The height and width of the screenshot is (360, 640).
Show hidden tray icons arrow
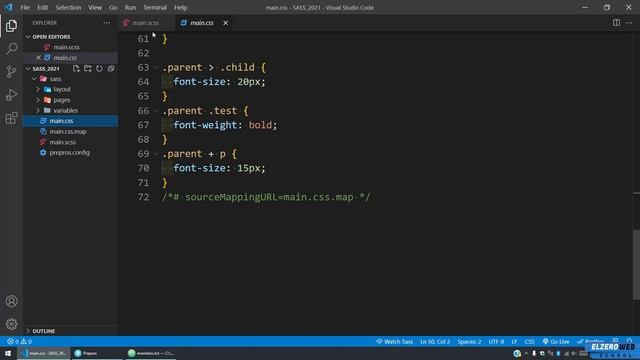pos(526,353)
